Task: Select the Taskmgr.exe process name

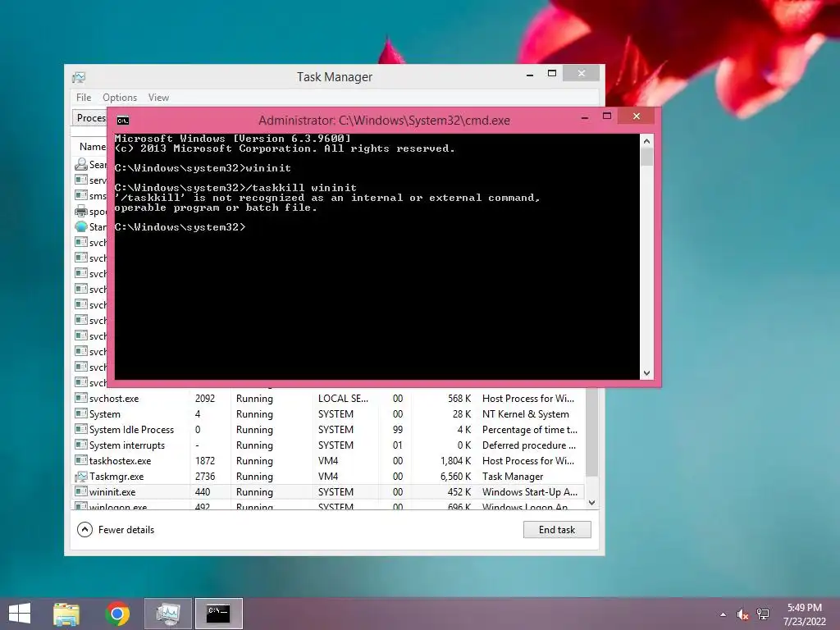Action: coord(116,477)
